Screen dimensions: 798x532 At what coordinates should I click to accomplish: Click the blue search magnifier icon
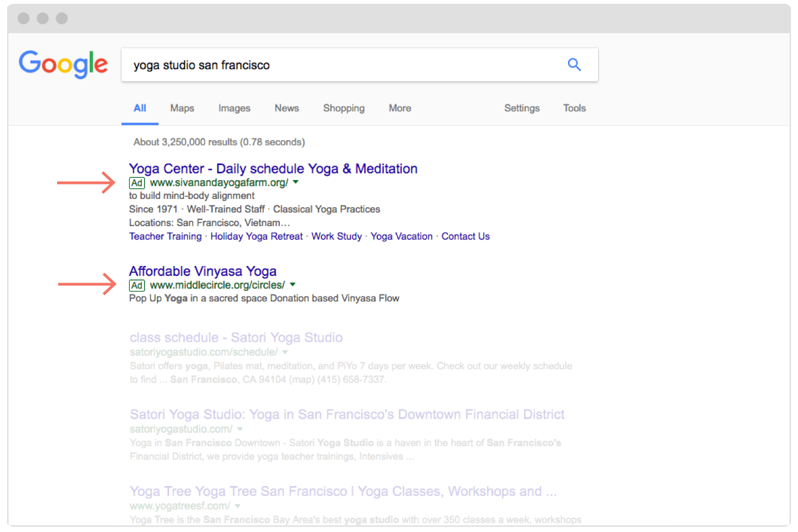574,65
